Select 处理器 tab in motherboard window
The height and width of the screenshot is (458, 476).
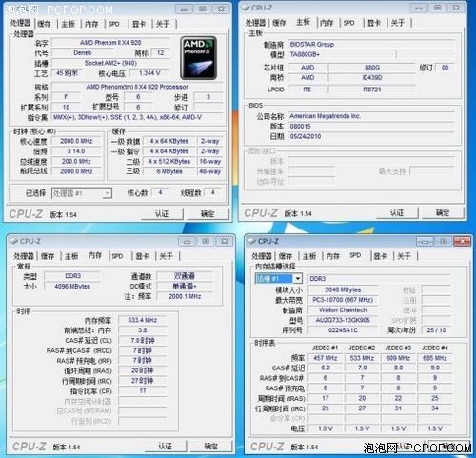(x=255, y=23)
